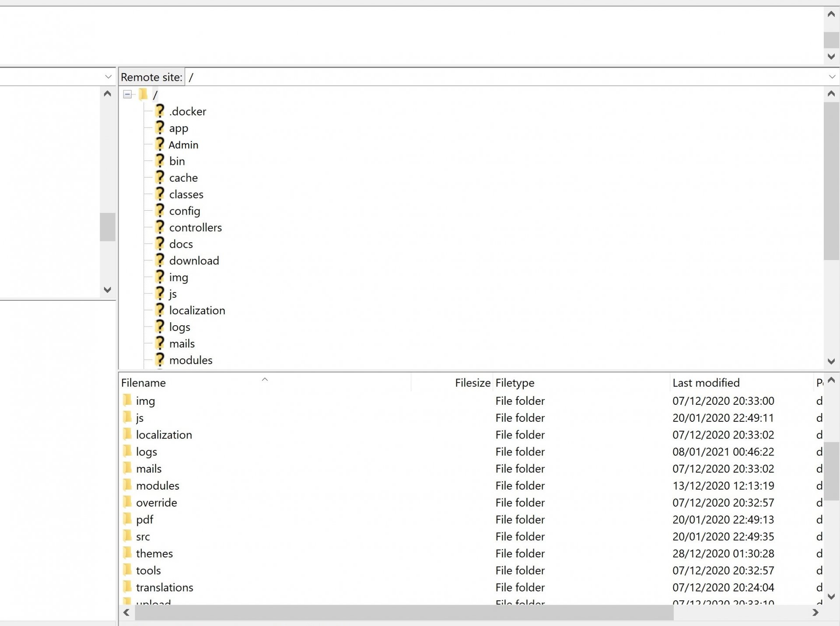Click the question-mark icon beside localization in tree
The image size is (840, 626).
(x=160, y=310)
